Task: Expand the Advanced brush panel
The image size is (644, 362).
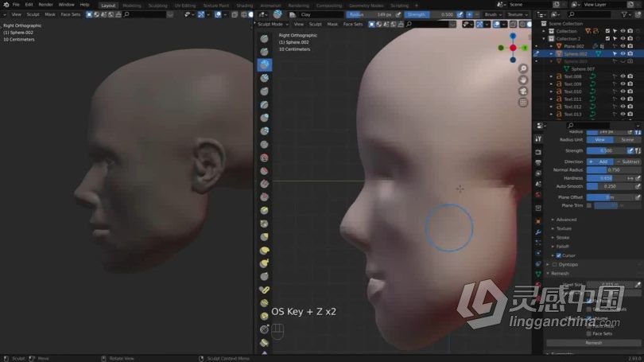Action: tap(566, 220)
